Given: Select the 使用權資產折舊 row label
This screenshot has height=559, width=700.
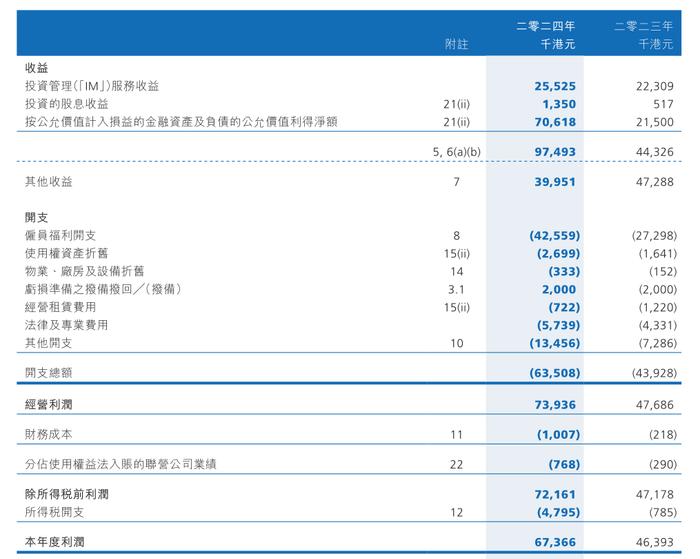Looking at the screenshot, I should [x=67, y=253].
